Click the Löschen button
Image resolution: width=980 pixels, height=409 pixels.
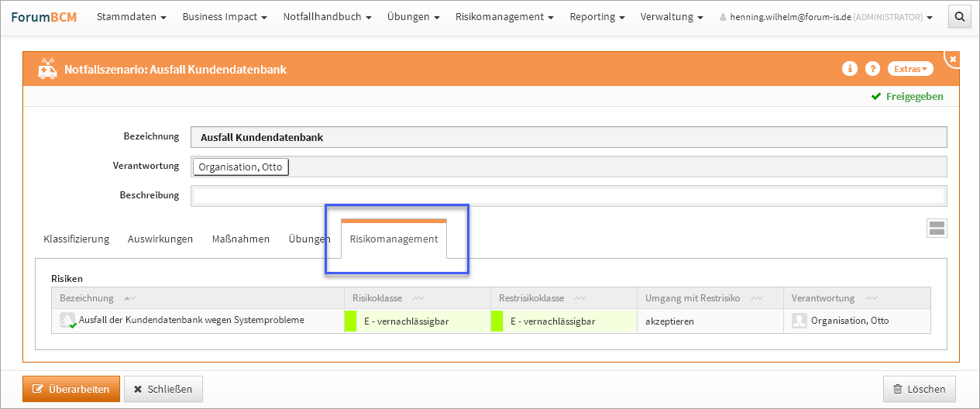coord(920,389)
